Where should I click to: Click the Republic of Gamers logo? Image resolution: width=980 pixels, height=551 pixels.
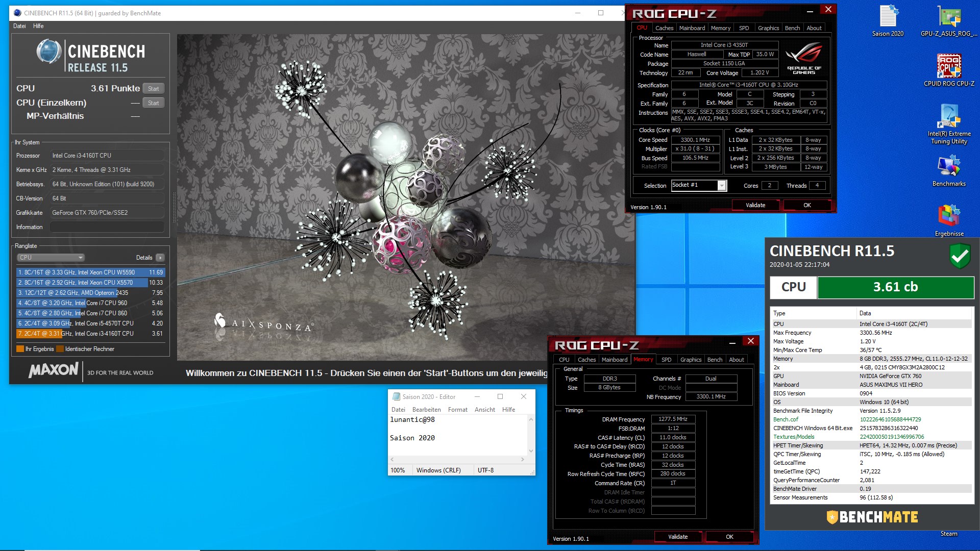pyautogui.click(x=804, y=58)
